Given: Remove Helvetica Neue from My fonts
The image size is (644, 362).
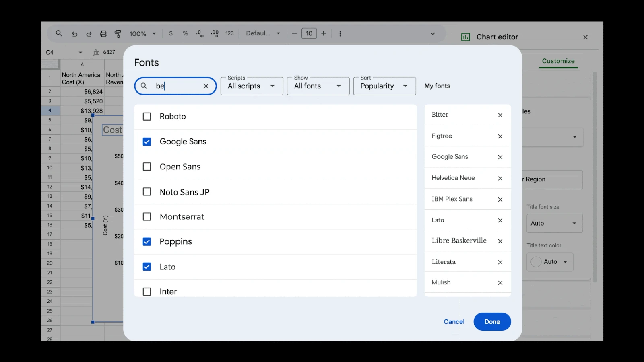Looking at the screenshot, I should point(500,178).
